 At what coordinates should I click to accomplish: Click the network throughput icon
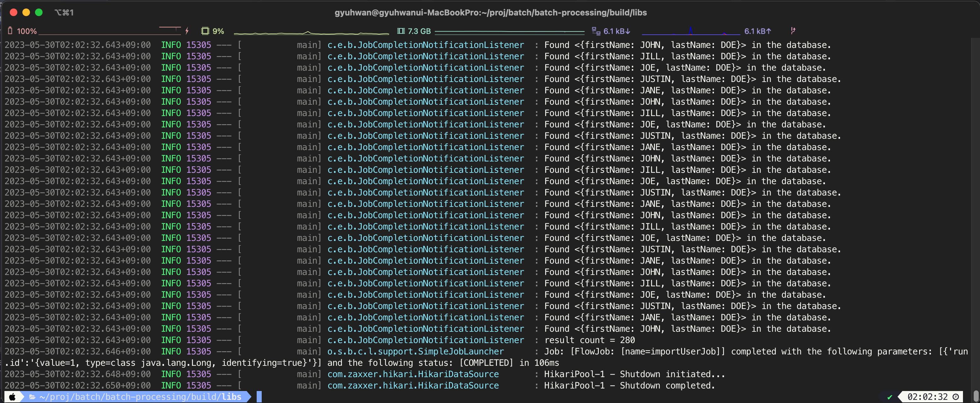click(596, 31)
